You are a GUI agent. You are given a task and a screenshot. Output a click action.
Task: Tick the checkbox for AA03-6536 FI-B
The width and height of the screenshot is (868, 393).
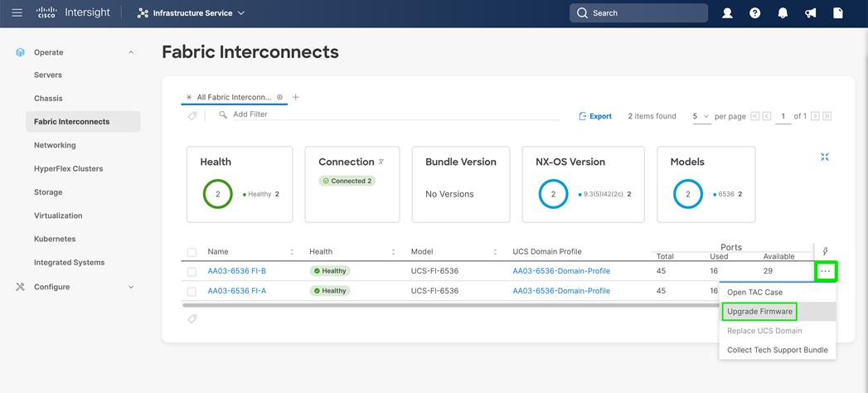point(192,272)
